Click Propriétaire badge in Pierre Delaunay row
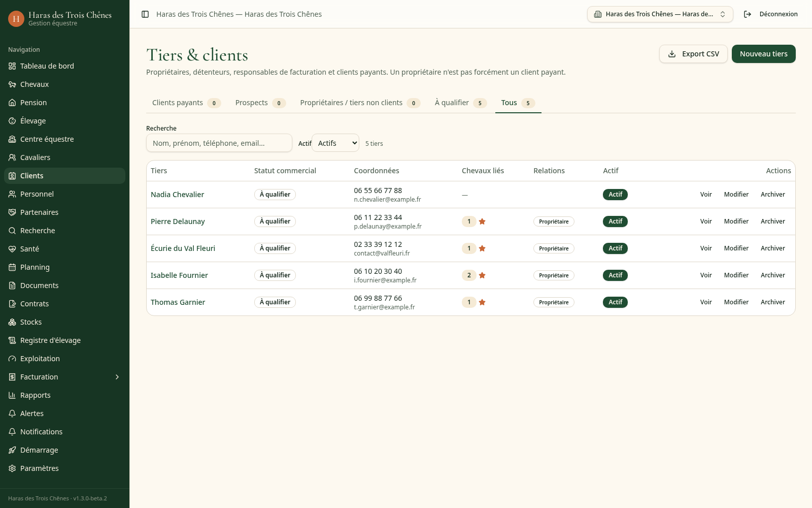This screenshot has width=812, height=508. tap(554, 221)
